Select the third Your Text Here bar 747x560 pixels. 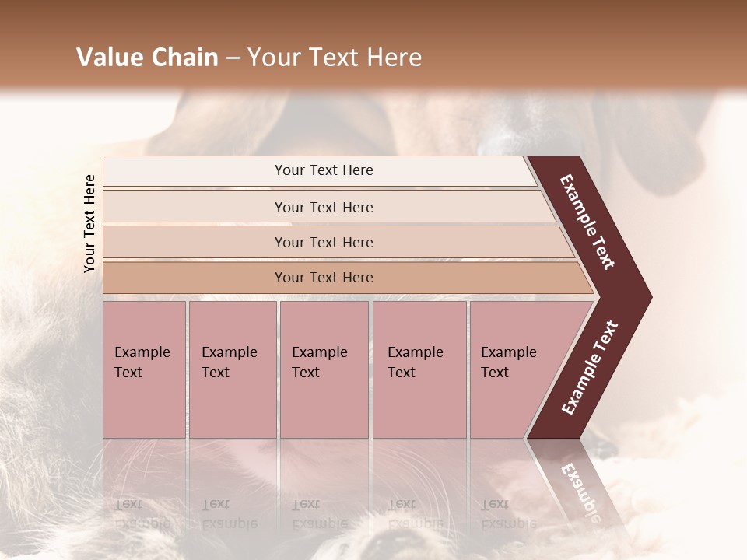coord(338,242)
